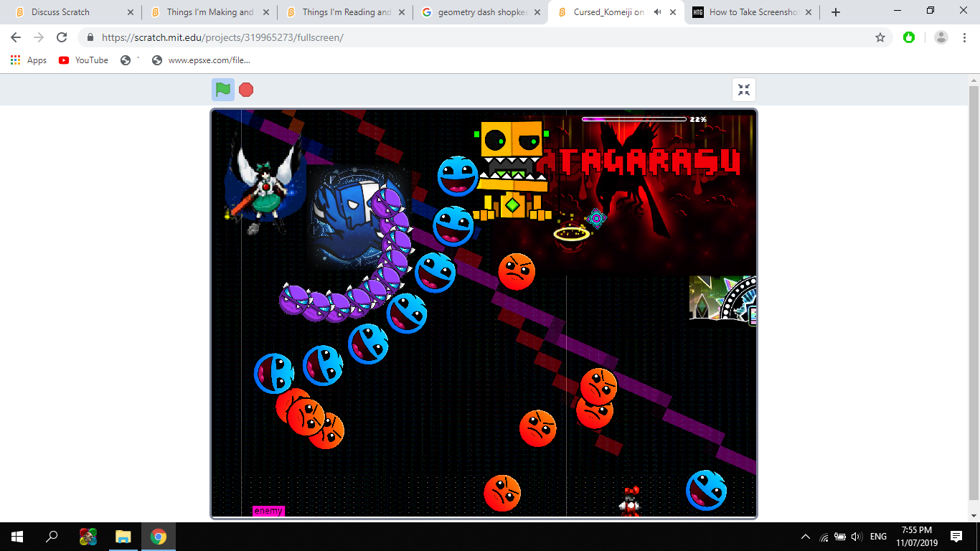Click the level progress bar showing 22%
980x551 pixels.
[x=634, y=119]
